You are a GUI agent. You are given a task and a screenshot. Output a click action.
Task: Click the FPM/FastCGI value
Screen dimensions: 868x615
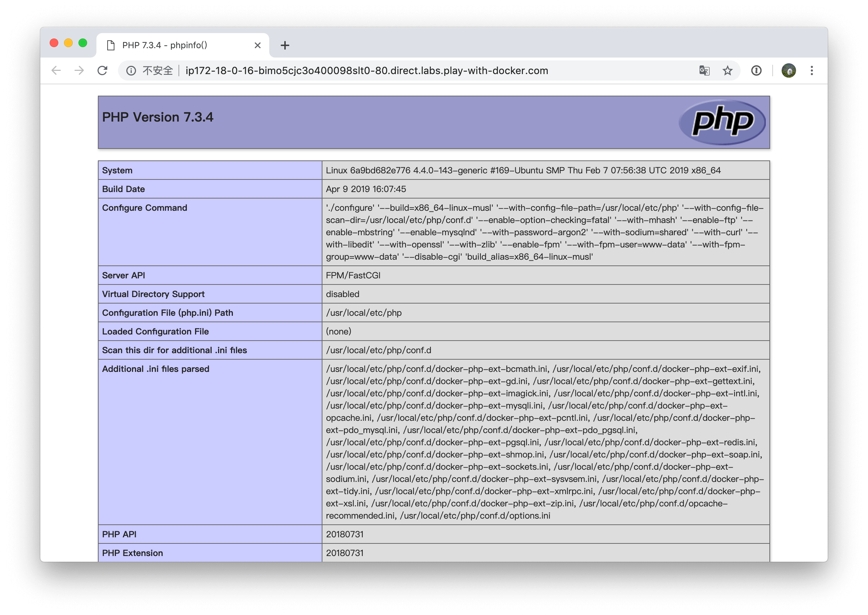pyautogui.click(x=353, y=275)
